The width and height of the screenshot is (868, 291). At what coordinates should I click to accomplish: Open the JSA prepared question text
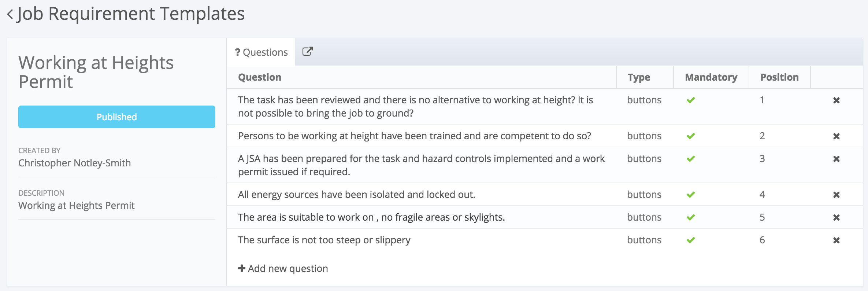tap(421, 165)
